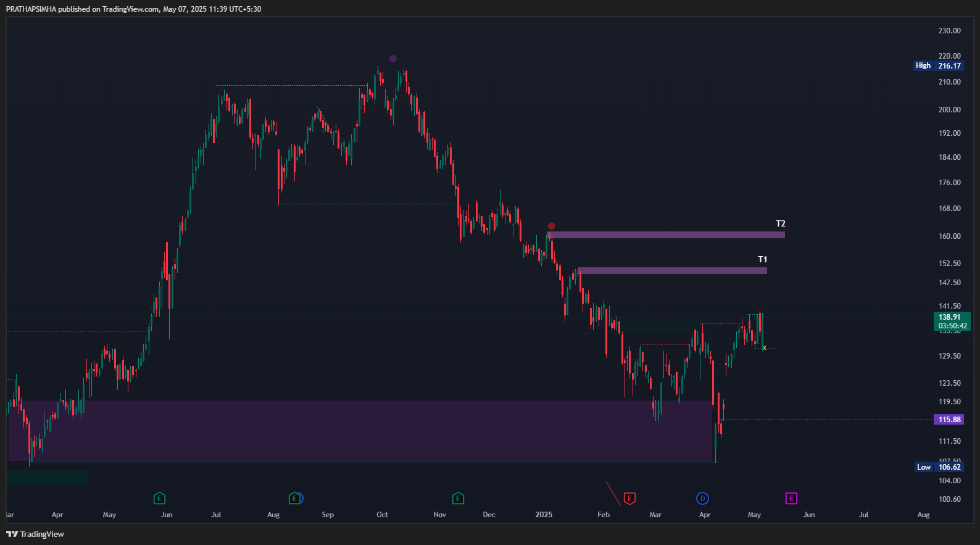Click the Low 106.62 price label
The image size is (980, 545).
pos(939,467)
